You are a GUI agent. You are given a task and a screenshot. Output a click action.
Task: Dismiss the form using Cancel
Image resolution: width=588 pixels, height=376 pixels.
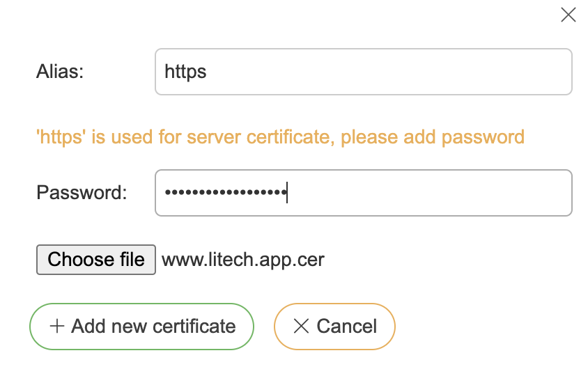[x=334, y=326]
